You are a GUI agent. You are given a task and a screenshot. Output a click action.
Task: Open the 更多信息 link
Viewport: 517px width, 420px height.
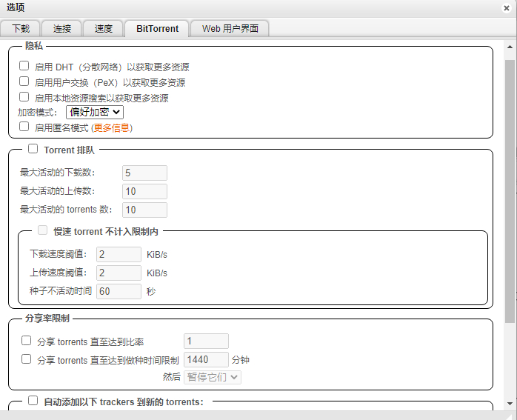coord(111,128)
